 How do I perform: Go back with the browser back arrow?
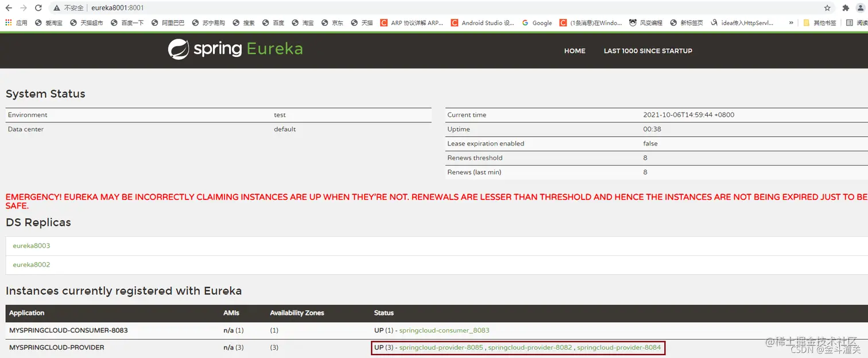[9, 8]
